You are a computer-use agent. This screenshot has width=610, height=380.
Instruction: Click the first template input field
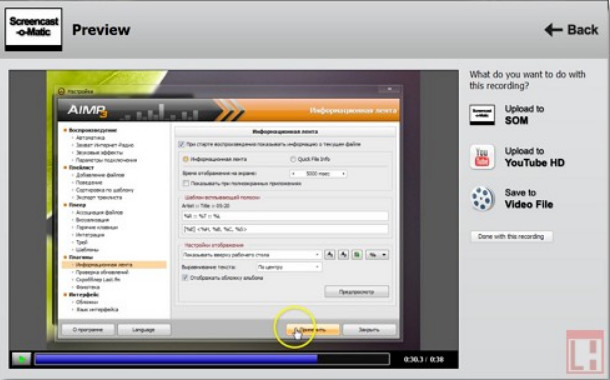tap(285, 216)
